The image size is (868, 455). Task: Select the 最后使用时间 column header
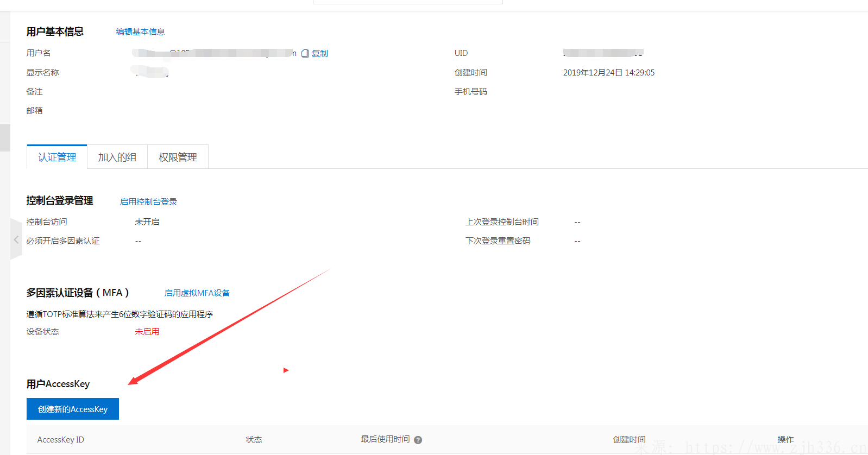[385, 439]
